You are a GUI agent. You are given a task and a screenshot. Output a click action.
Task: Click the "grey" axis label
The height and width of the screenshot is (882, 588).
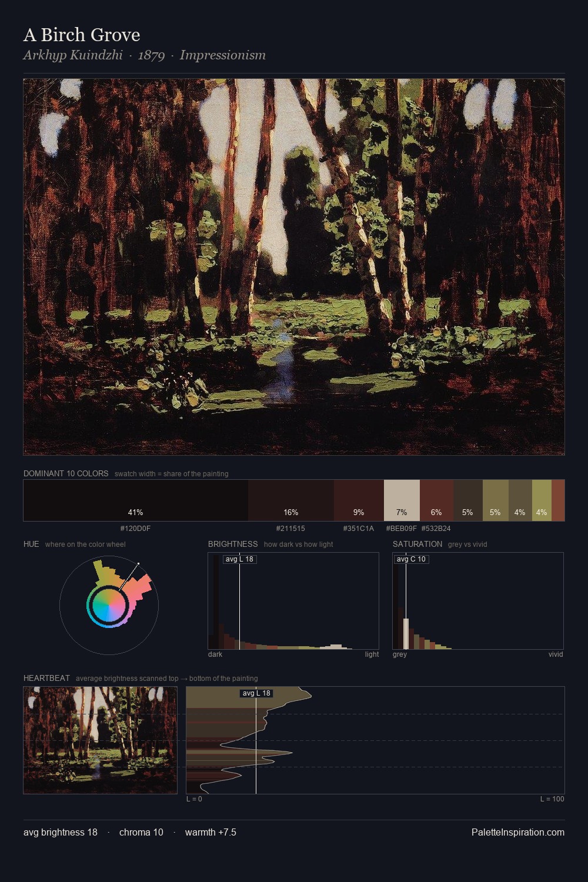point(400,654)
